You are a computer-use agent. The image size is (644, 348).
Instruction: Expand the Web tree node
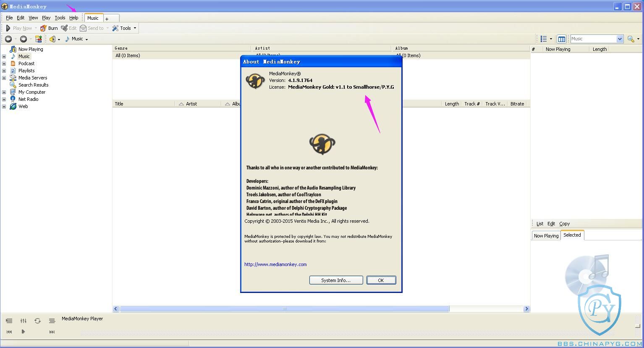4,106
